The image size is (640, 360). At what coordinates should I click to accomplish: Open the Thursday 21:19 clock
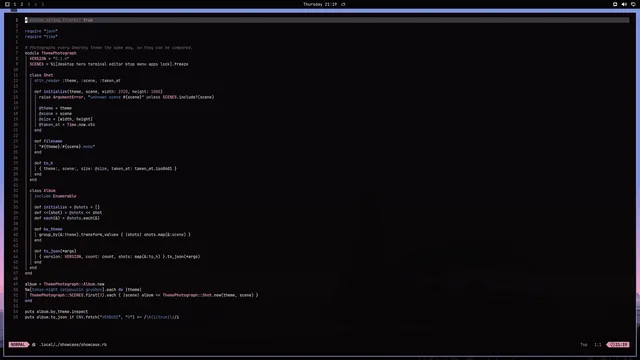(x=320, y=4)
